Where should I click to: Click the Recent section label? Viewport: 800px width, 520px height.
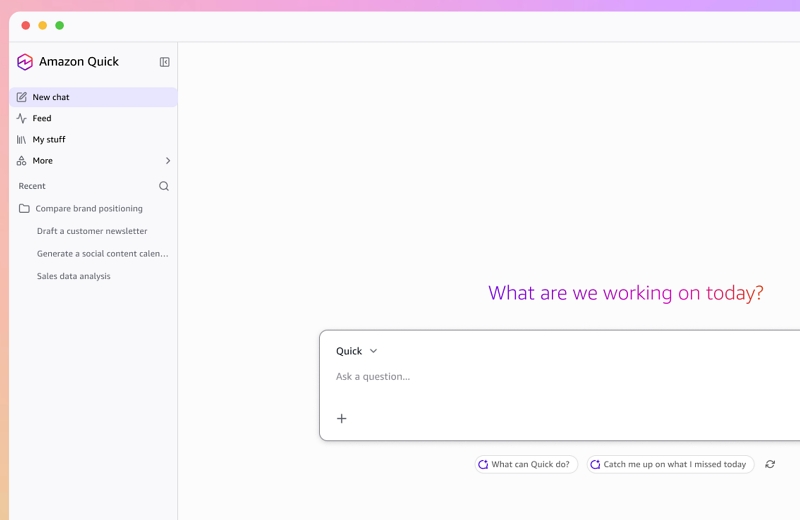pos(32,186)
